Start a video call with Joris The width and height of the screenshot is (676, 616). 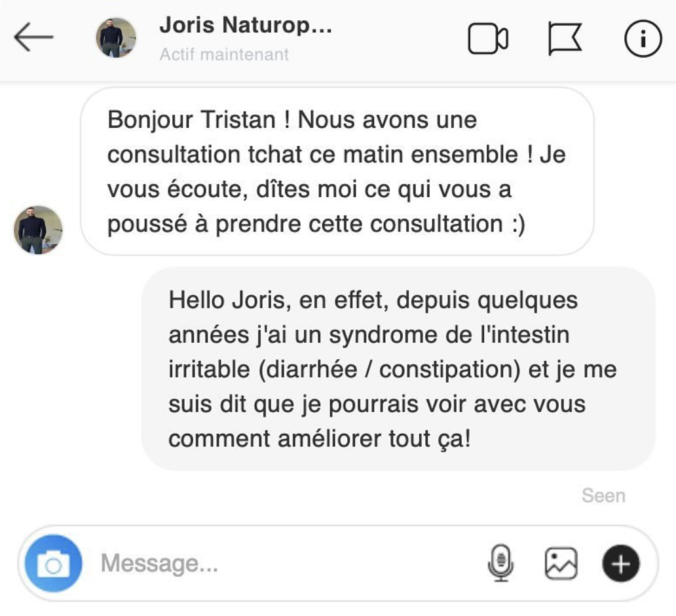(488, 39)
